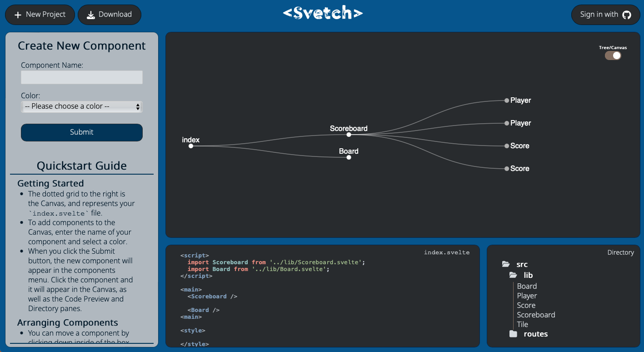Collapse the lib folder label
Image resolution: width=644 pixels, height=352 pixels.
point(528,275)
